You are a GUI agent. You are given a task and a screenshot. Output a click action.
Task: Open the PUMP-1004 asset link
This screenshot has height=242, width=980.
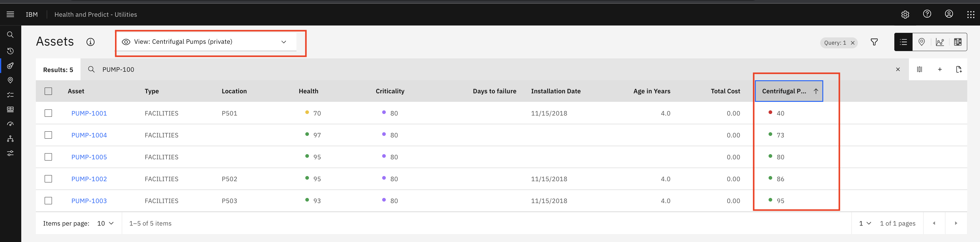[x=89, y=136]
